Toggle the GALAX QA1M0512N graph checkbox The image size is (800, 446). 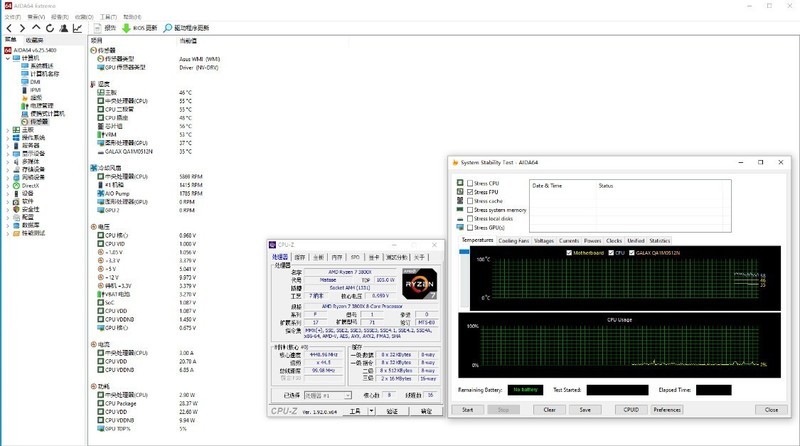click(x=632, y=253)
